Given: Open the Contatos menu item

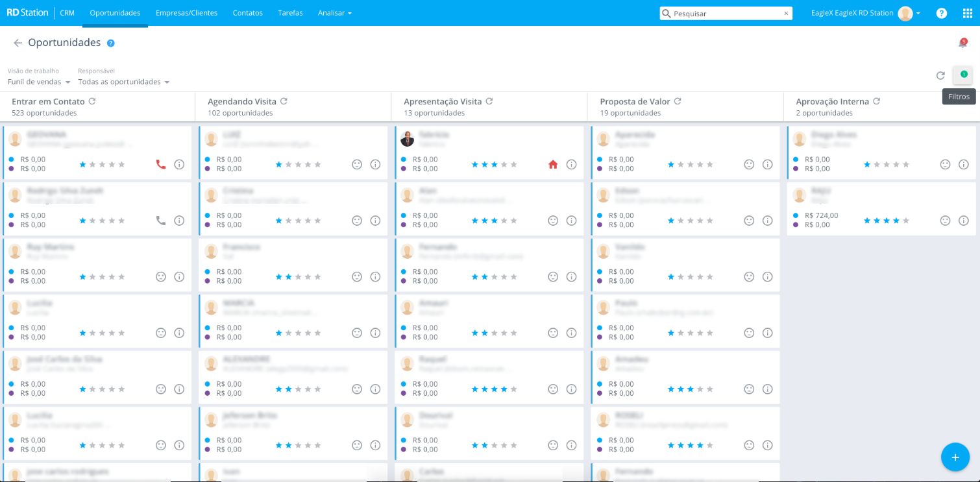Looking at the screenshot, I should (x=248, y=13).
